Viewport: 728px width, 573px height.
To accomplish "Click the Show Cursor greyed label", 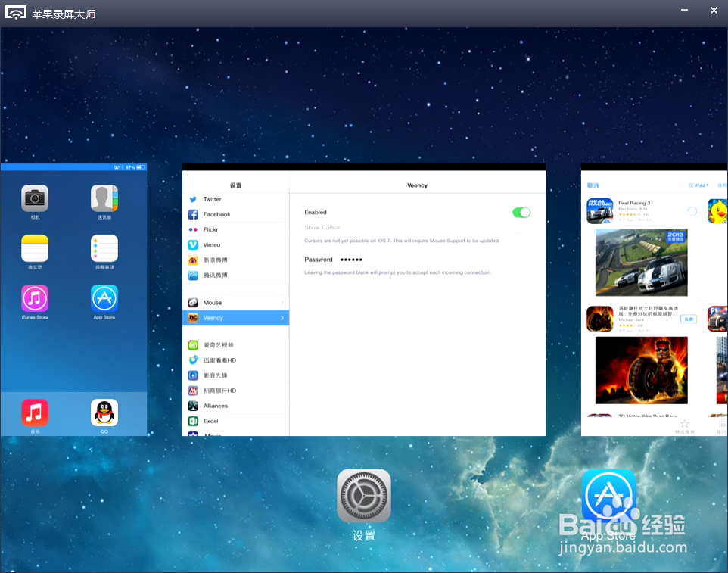I will [x=322, y=228].
